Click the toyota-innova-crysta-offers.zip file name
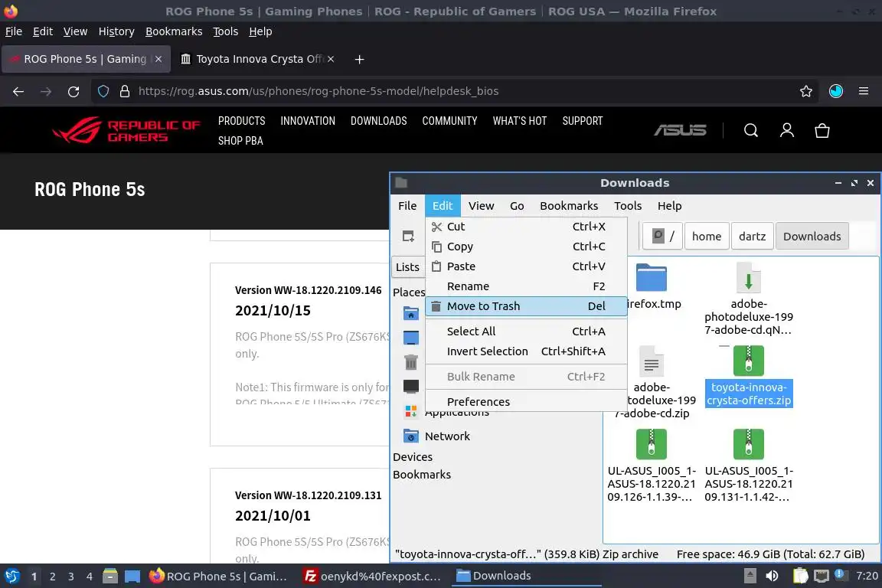This screenshot has width=882, height=588. [749, 394]
